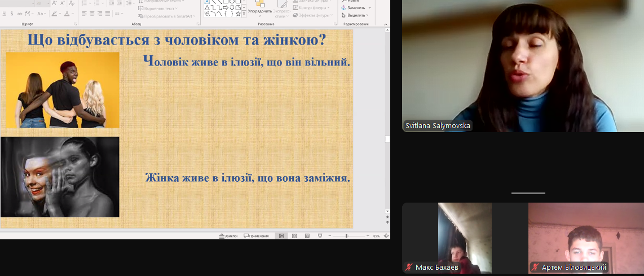Click the zoom in plus button
644x276 pixels.
tap(368, 236)
